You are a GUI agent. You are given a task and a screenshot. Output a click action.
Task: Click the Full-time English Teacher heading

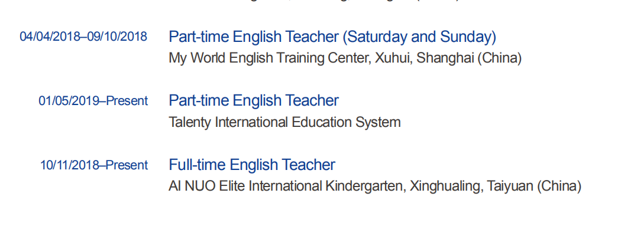252,165
